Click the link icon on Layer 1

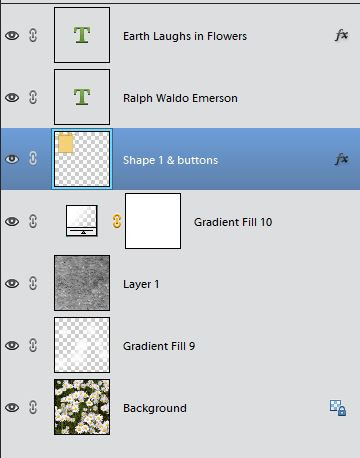click(x=33, y=283)
